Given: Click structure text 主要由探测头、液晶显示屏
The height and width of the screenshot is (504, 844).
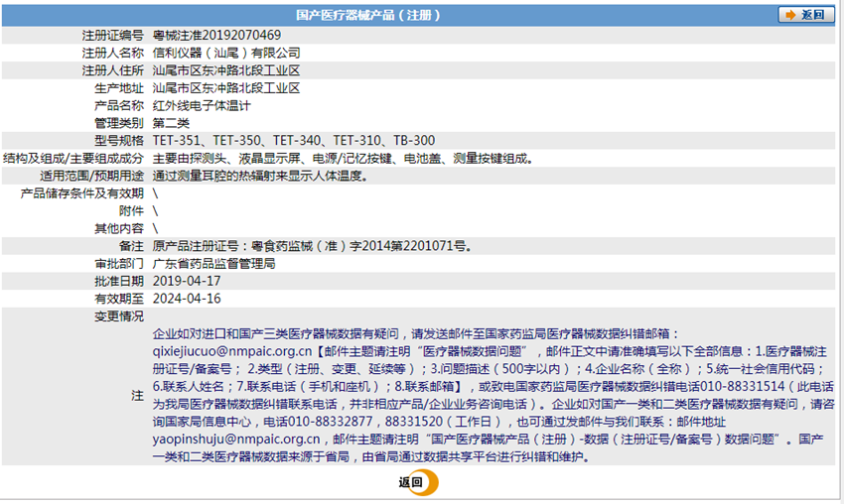Looking at the screenshot, I should (x=226, y=159).
